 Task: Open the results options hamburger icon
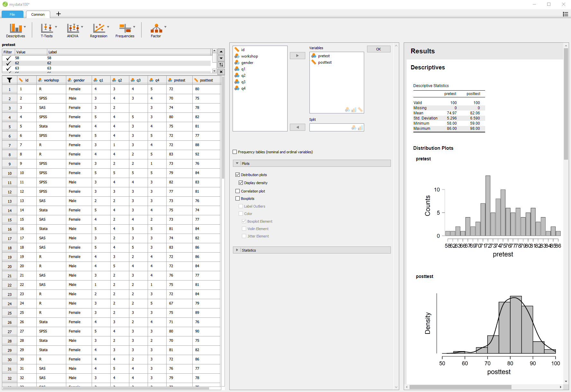[x=565, y=14]
